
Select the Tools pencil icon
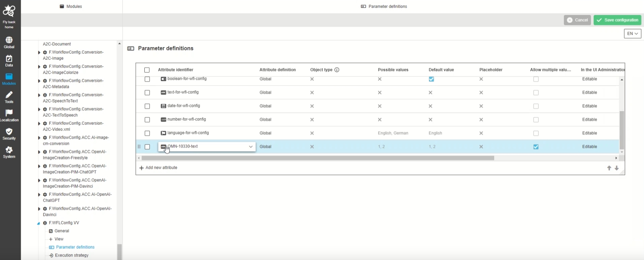point(9,95)
